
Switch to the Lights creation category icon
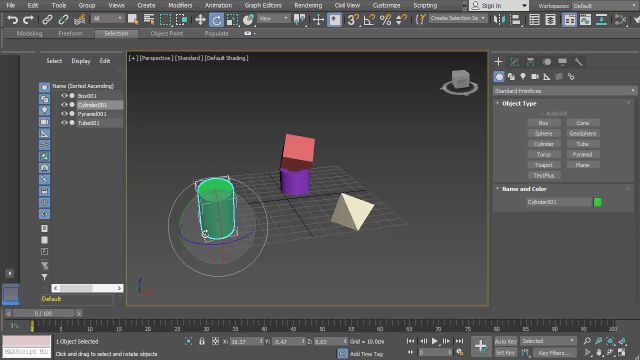(x=523, y=76)
